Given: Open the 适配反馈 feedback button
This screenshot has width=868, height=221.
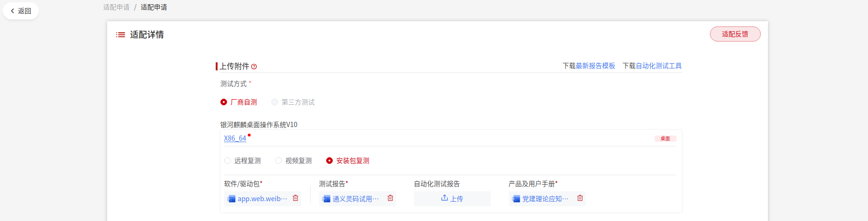Looking at the screenshot, I should click(x=735, y=34).
